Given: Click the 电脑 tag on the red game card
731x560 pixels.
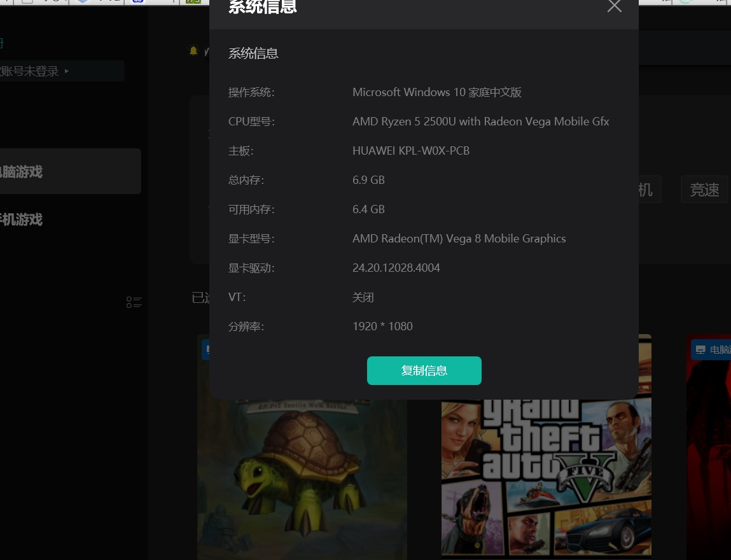Looking at the screenshot, I should pyautogui.click(x=711, y=349).
